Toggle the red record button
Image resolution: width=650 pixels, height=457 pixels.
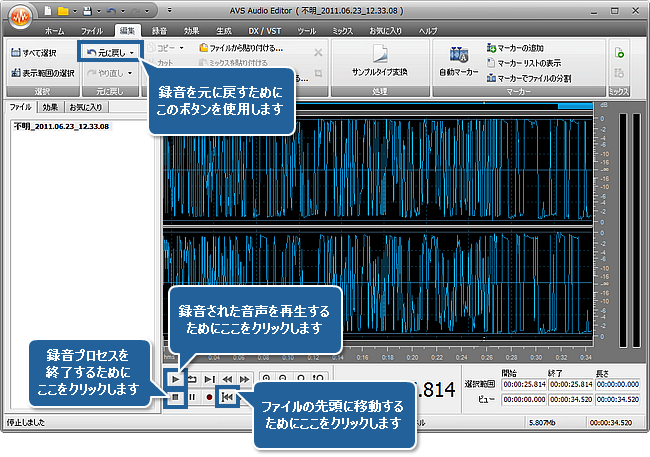pyautogui.click(x=209, y=397)
